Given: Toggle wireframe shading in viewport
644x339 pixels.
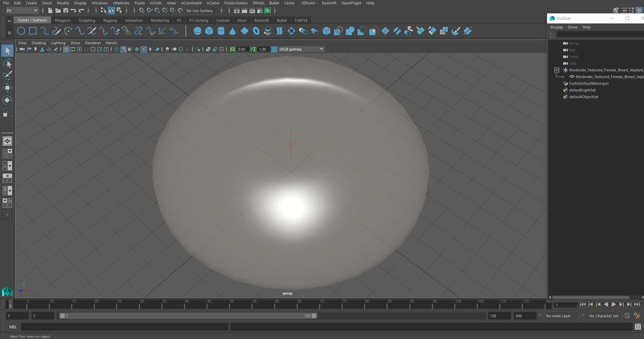Looking at the screenshot, I should 117,49.
